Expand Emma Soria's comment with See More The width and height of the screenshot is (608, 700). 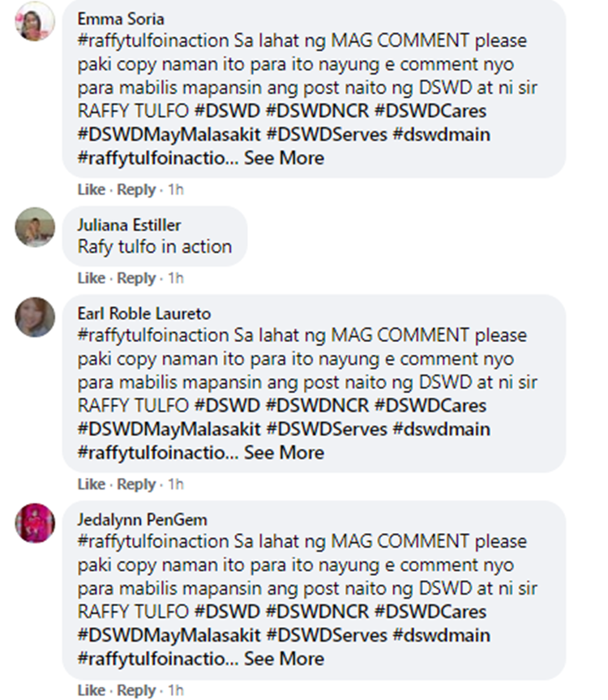(284, 158)
